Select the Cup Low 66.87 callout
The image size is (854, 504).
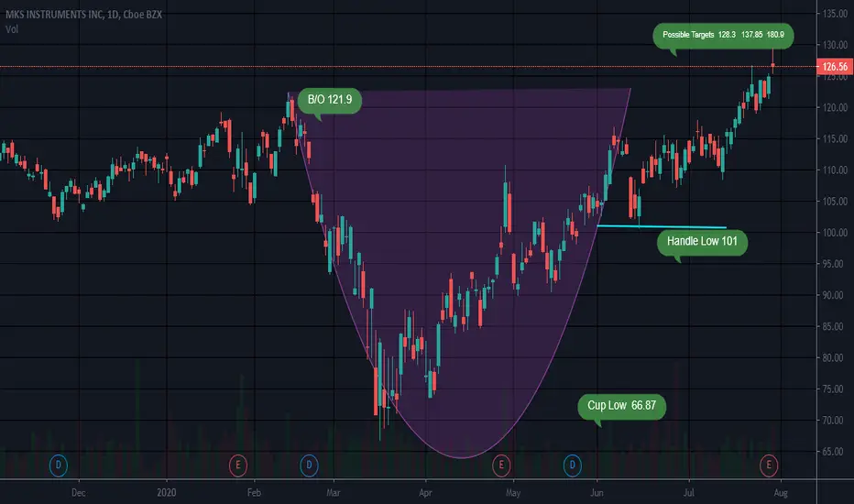(621, 406)
